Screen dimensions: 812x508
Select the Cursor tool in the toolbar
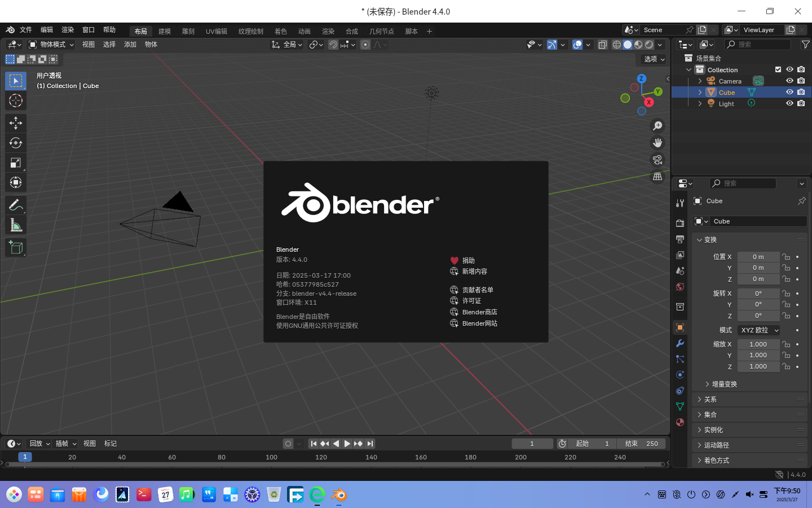[x=16, y=100]
